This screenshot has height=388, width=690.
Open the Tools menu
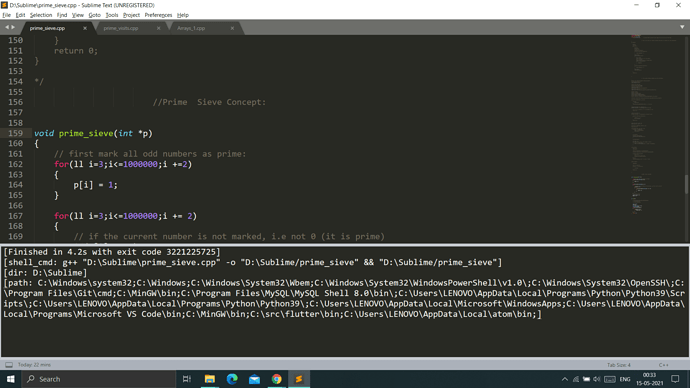(x=112, y=15)
